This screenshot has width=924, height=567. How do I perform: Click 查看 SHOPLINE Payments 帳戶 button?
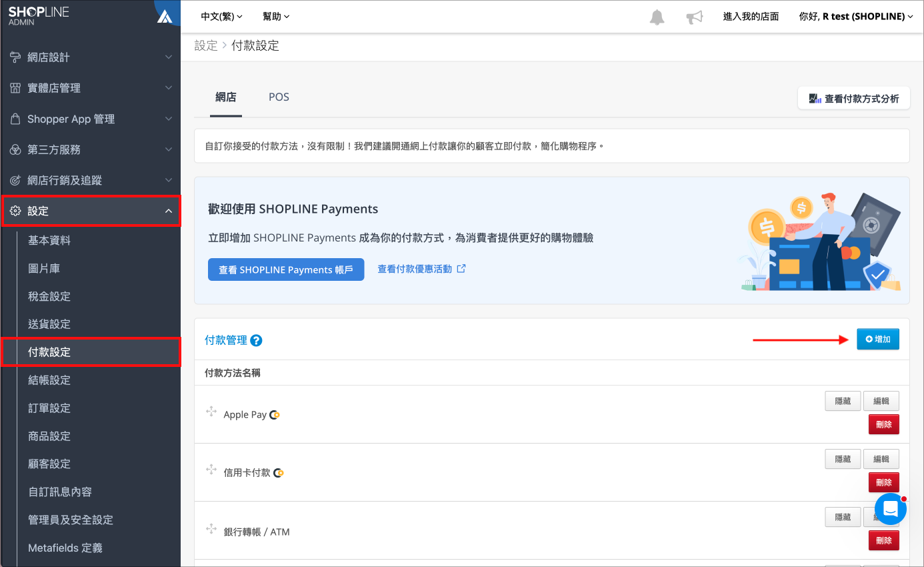point(286,269)
